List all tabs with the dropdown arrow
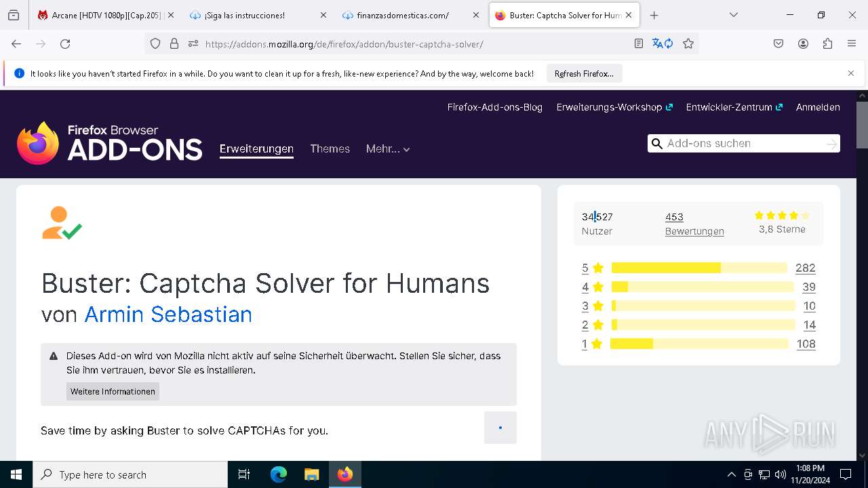Image resolution: width=868 pixels, height=488 pixels. pos(733,15)
